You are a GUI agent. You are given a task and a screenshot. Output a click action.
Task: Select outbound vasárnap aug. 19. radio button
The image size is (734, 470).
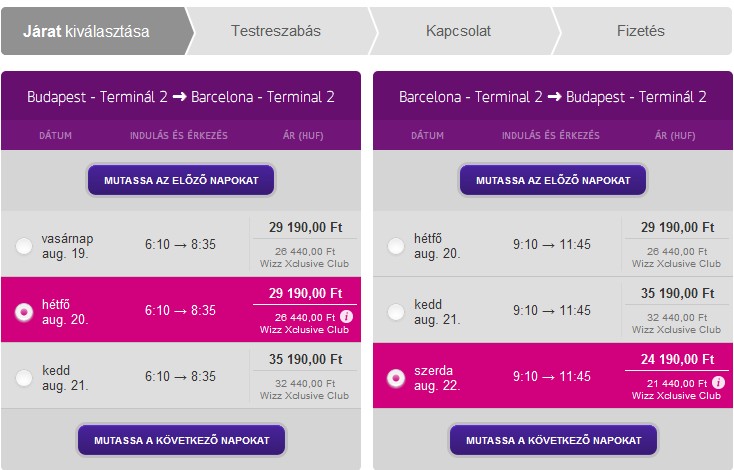[24, 245]
